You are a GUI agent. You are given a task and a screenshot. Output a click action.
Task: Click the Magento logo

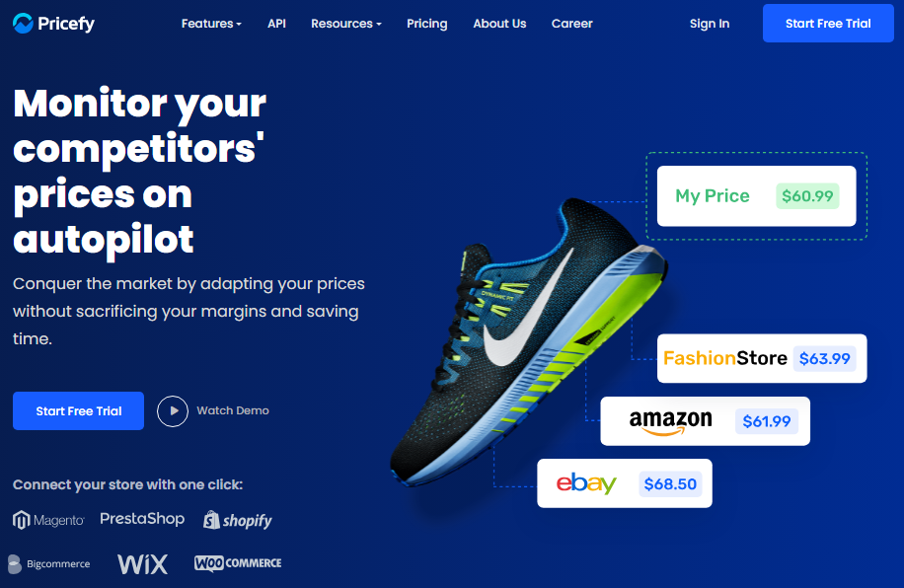48,520
